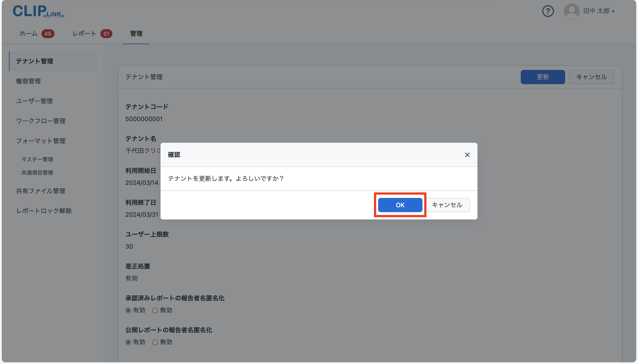
Task: Click キャンセル in the confirmation dialog
Action: click(447, 205)
